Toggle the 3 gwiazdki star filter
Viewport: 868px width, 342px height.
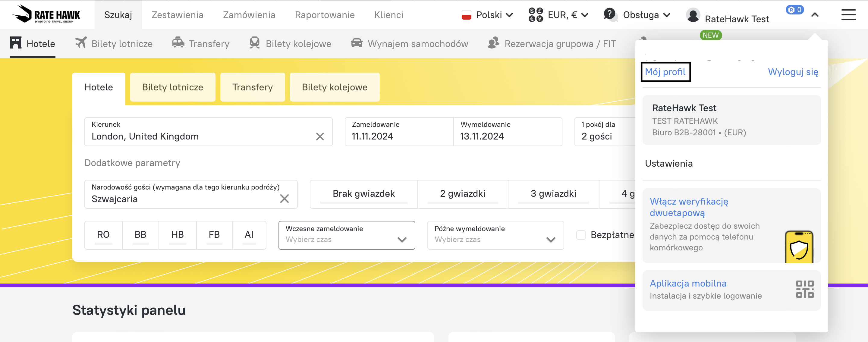click(x=553, y=194)
